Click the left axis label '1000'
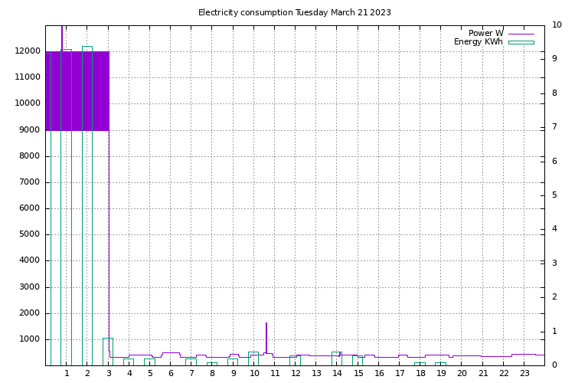 pyautogui.click(x=29, y=339)
